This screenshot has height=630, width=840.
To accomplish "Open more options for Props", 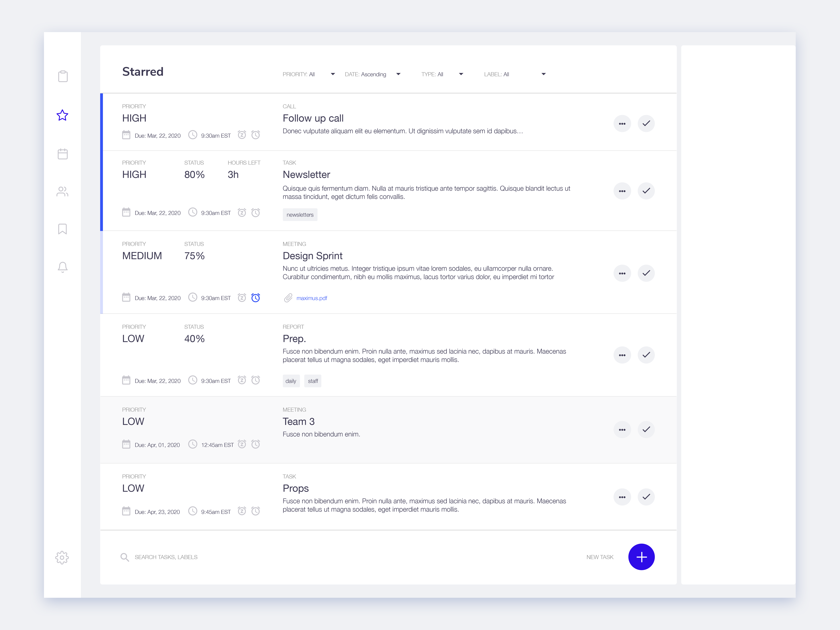I will [x=622, y=497].
